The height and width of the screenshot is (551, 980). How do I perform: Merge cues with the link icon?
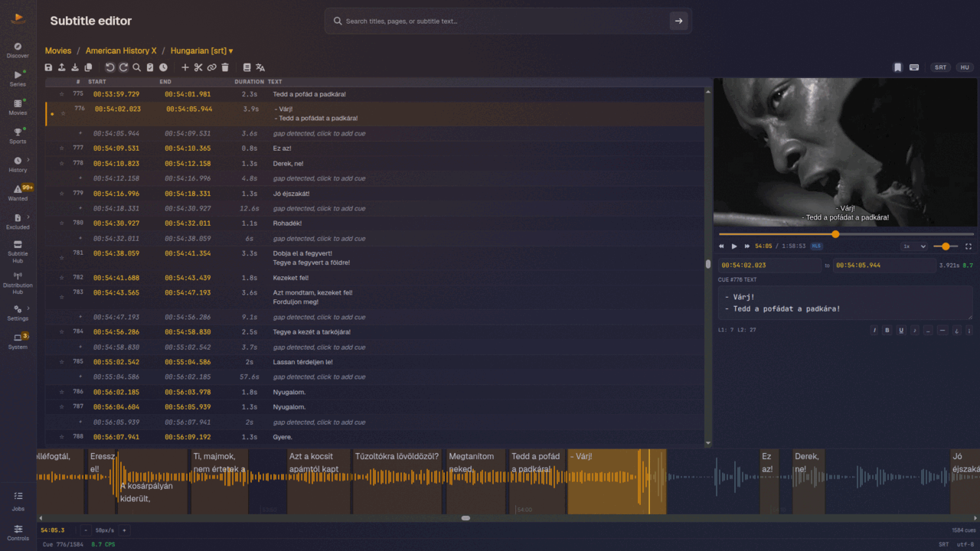(x=211, y=67)
